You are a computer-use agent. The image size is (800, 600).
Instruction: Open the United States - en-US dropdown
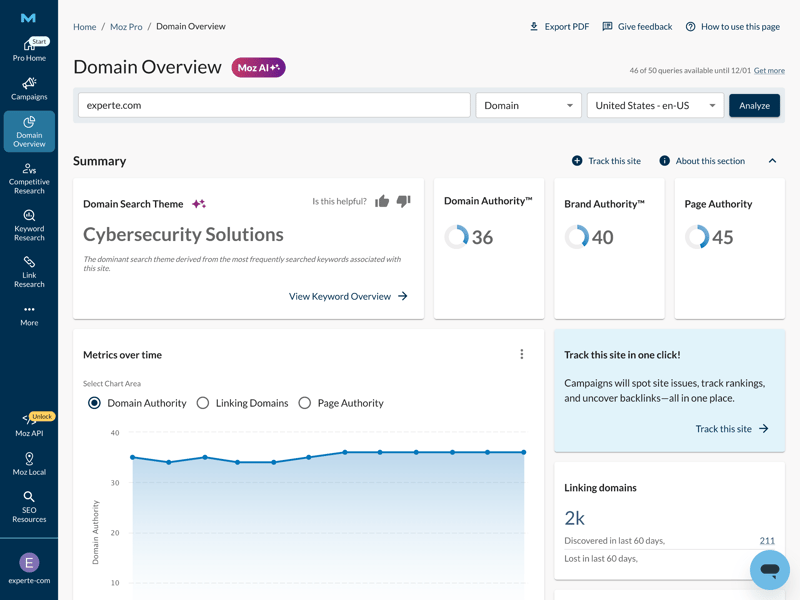pyautogui.click(x=655, y=105)
